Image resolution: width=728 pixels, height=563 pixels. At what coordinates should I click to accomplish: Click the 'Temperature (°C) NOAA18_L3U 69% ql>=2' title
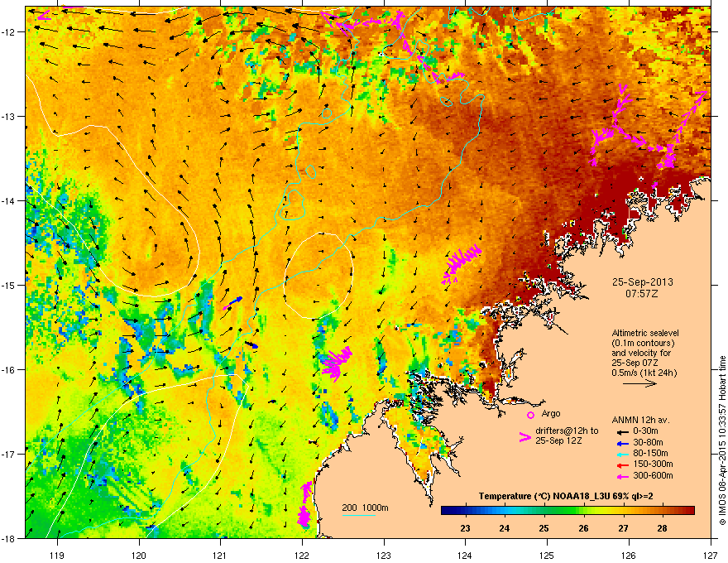[566, 497]
